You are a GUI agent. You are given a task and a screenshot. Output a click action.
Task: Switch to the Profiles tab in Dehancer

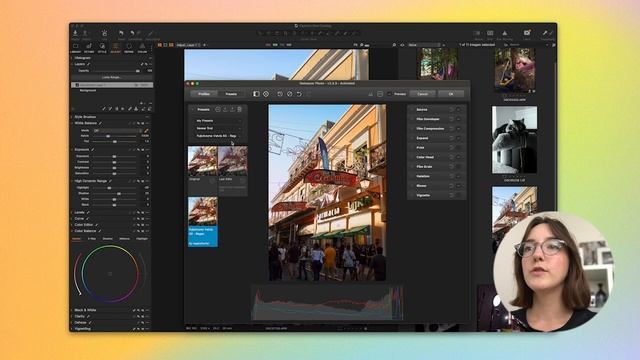pyautogui.click(x=204, y=94)
